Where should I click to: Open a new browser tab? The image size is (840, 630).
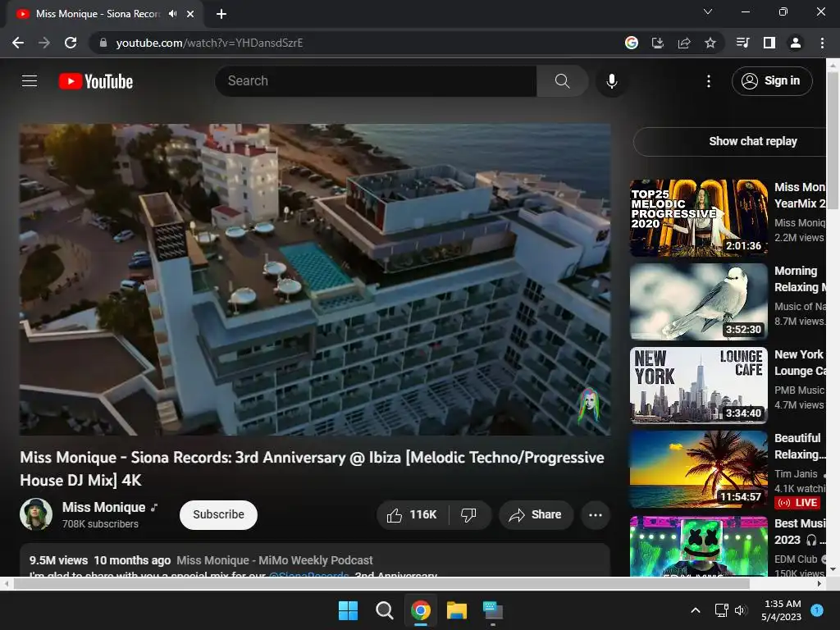click(221, 14)
